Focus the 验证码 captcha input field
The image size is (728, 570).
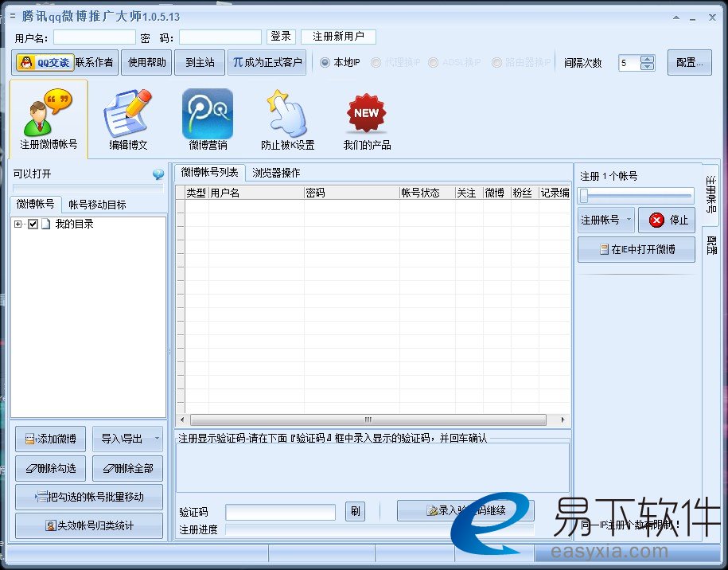tap(280, 512)
